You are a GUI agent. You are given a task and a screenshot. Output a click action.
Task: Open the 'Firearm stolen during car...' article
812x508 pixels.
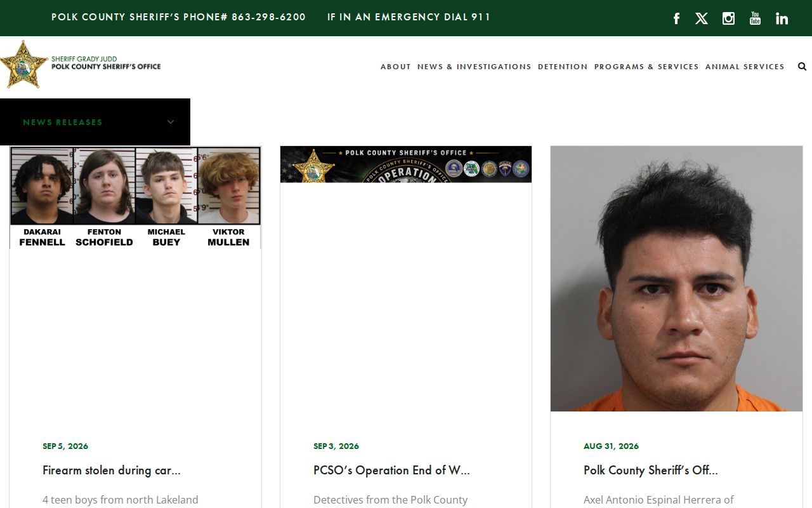tap(112, 471)
